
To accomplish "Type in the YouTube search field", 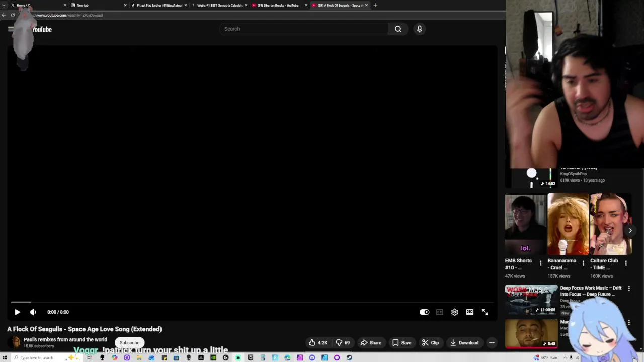I will point(303,29).
